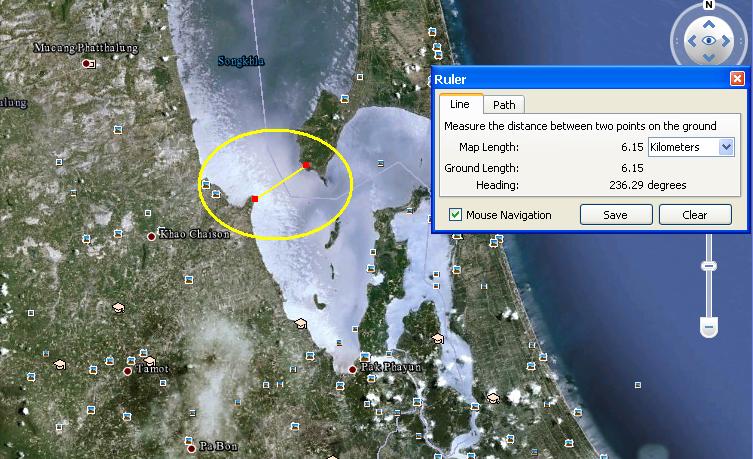Screen dimensions: 753x459
Task: Open the Kilometers unit dropdown
Action: click(x=726, y=147)
